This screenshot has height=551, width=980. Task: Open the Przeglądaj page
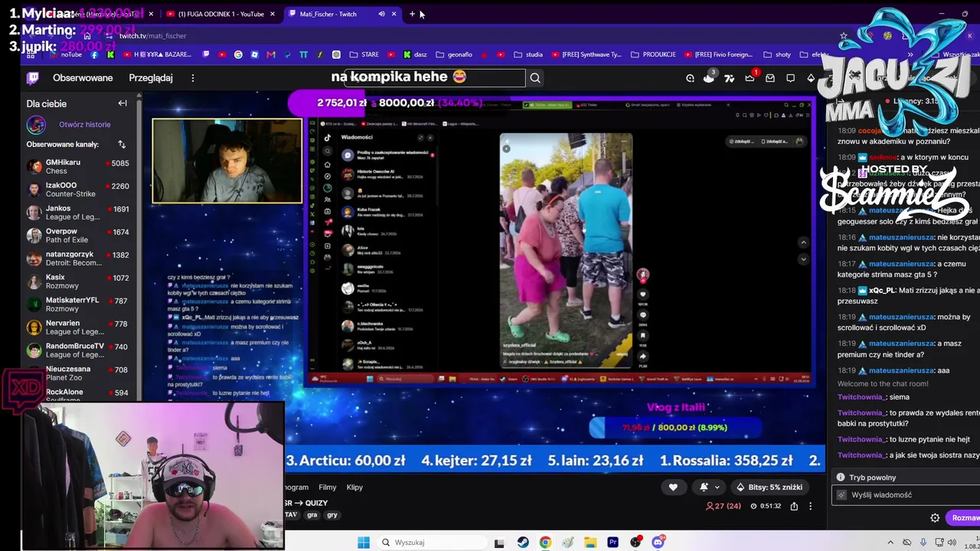(151, 77)
